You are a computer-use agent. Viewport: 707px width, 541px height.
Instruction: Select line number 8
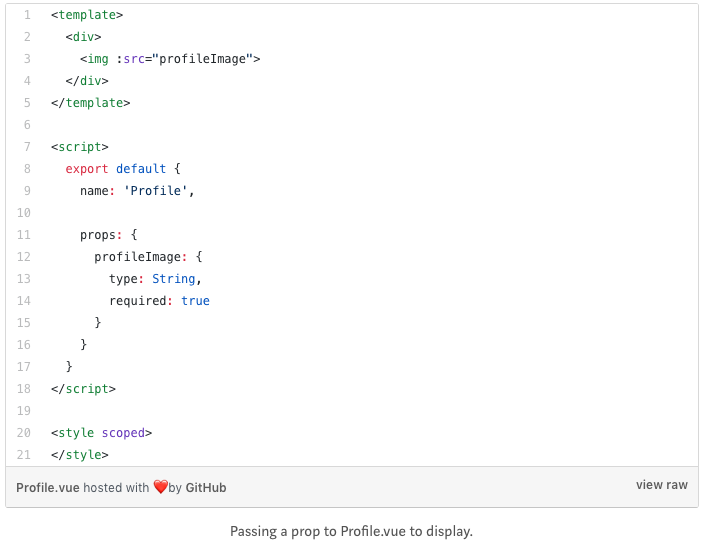click(27, 169)
